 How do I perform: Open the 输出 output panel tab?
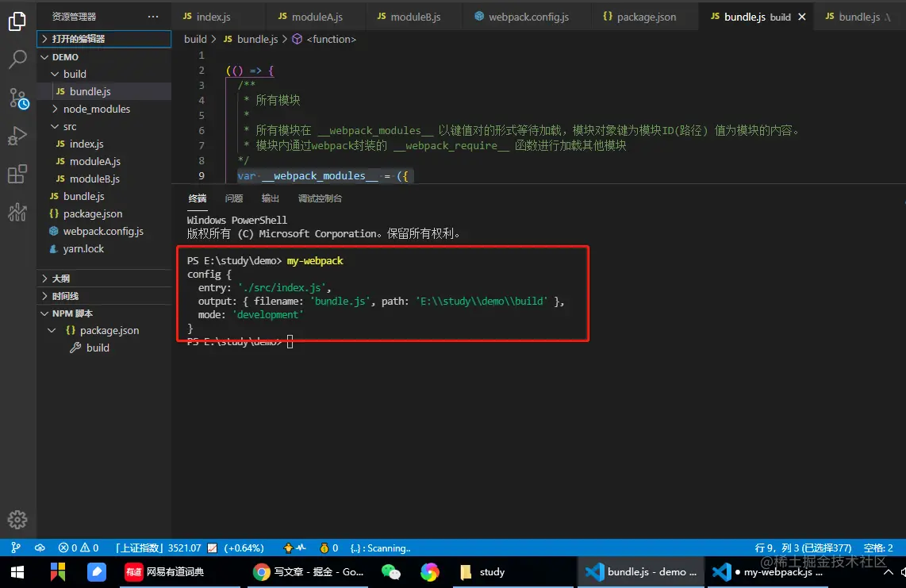coord(271,198)
